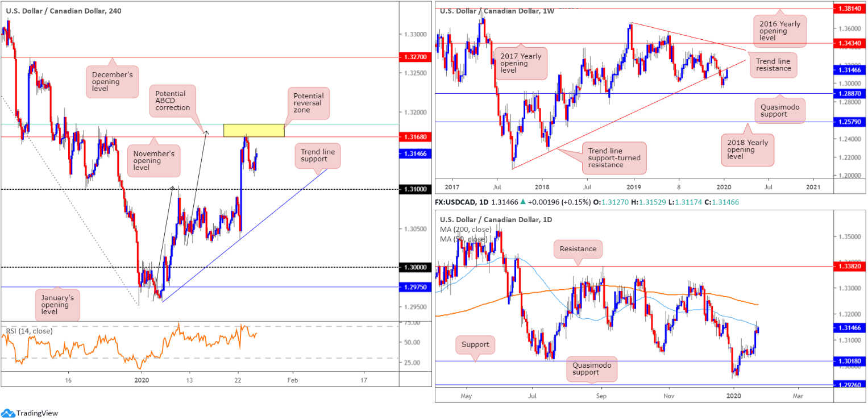The image size is (868, 420).
Task: Select the 2017 Yearly opening level annotation
Action: (x=521, y=63)
